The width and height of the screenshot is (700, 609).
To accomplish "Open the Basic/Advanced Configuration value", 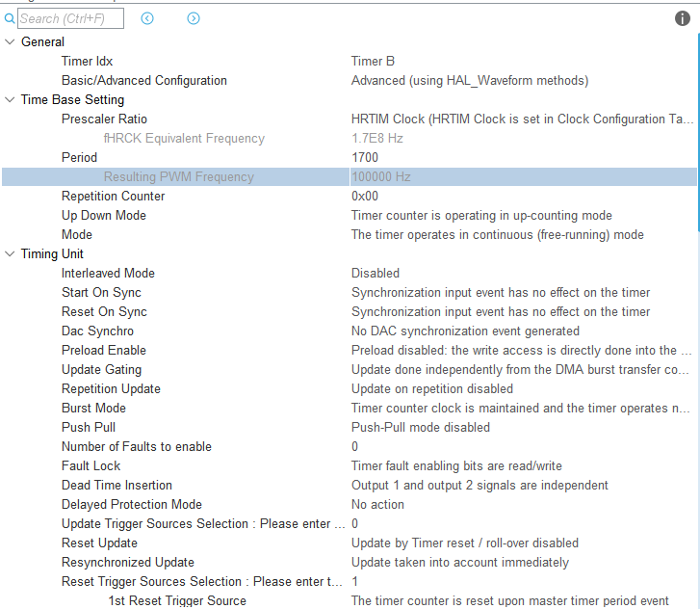I will click(470, 80).
